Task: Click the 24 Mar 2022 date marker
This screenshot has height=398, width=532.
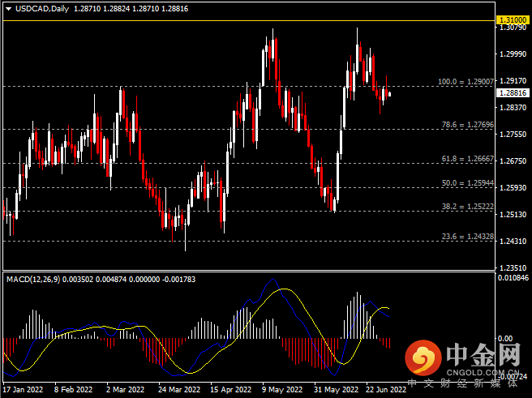Action: (x=180, y=389)
